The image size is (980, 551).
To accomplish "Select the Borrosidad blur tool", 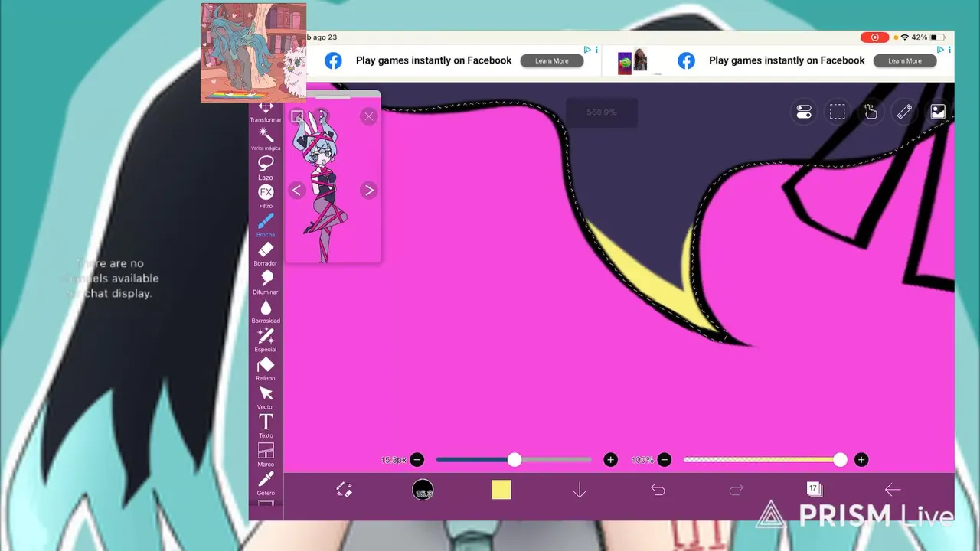I will (266, 311).
